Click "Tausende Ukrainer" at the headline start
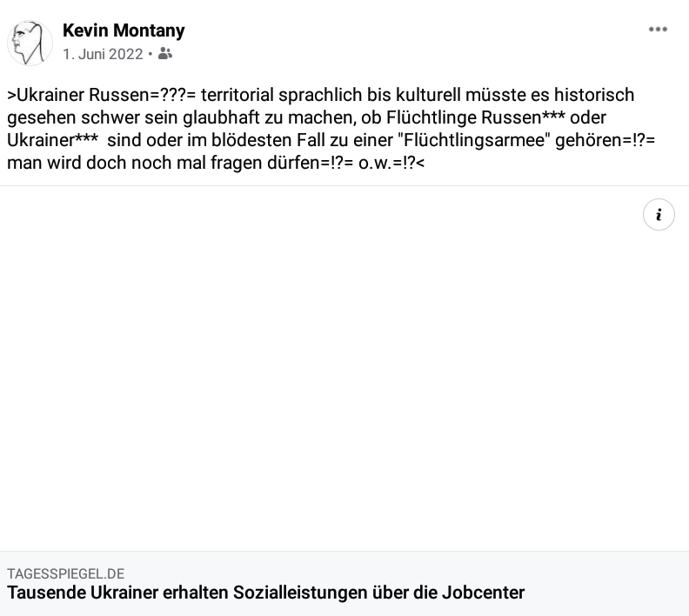This screenshot has width=689, height=616. 83,593
